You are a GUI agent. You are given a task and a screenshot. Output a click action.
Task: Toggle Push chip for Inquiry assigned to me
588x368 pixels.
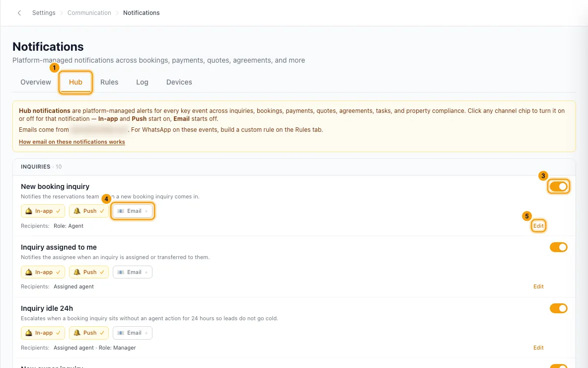pos(88,272)
